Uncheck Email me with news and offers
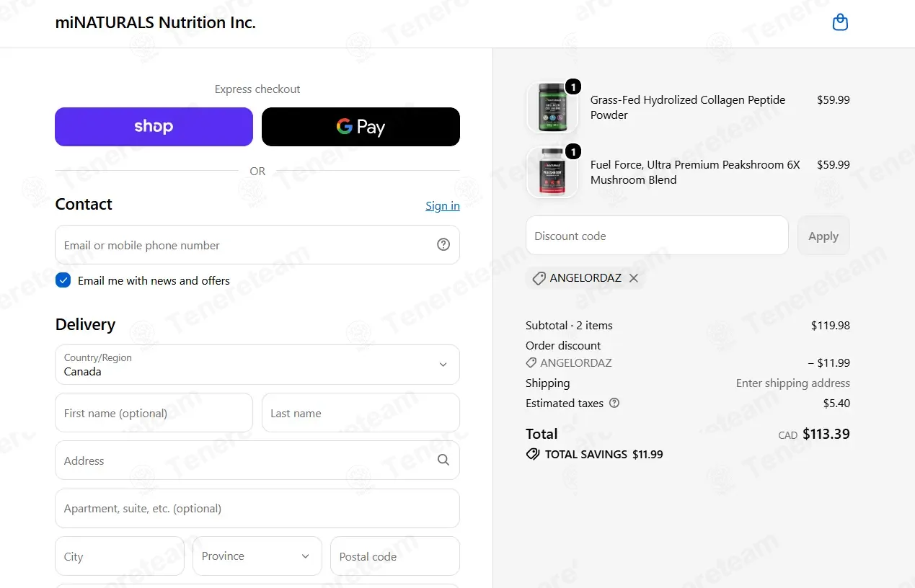The image size is (915, 588). (x=63, y=280)
